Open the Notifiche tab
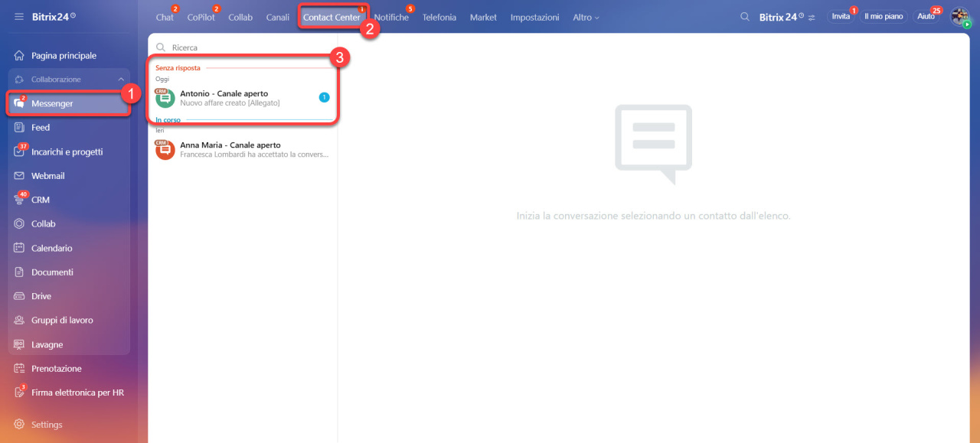 [x=391, y=17]
